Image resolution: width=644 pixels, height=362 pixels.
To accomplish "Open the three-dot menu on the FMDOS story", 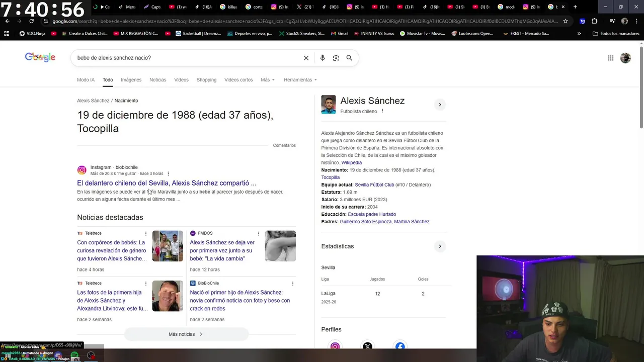I will (x=259, y=234).
